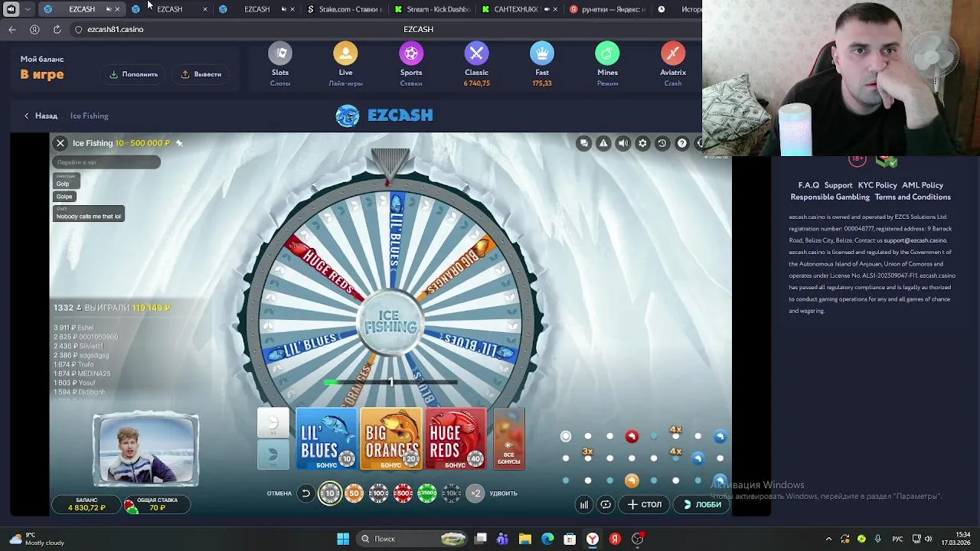Open the Windows Start menu
The image size is (980, 551).
[x=343, y=539]
